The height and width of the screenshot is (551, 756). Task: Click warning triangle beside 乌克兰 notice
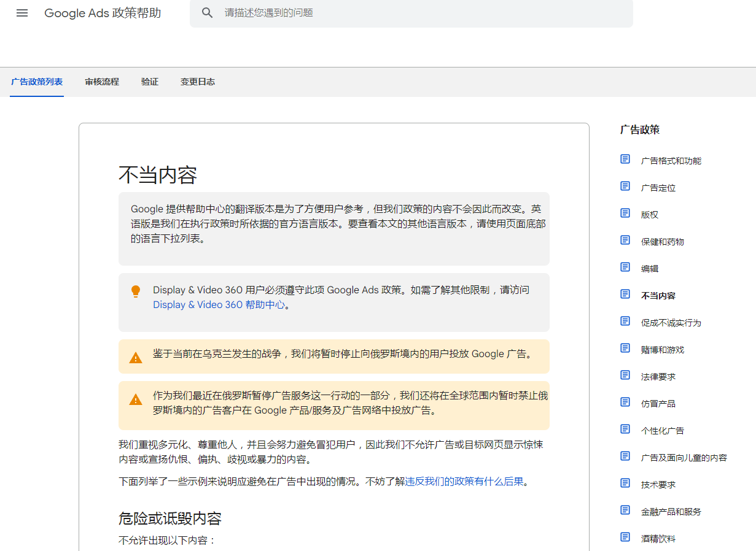coord(136,357)
